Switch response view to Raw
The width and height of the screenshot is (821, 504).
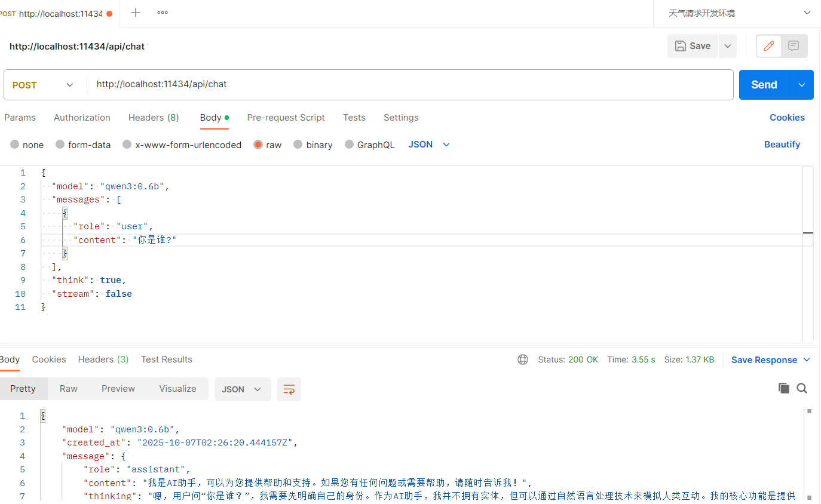pos(69,389)
